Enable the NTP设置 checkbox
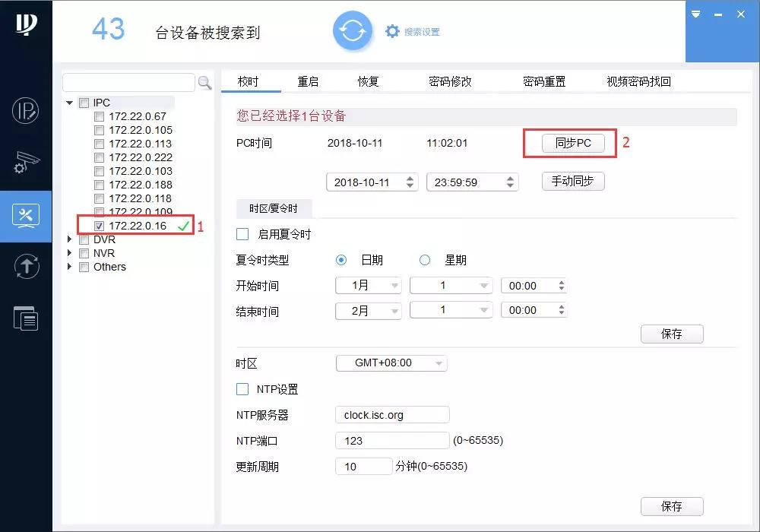The width and height of the screenshot is (760, 532). tap(242, 389)
